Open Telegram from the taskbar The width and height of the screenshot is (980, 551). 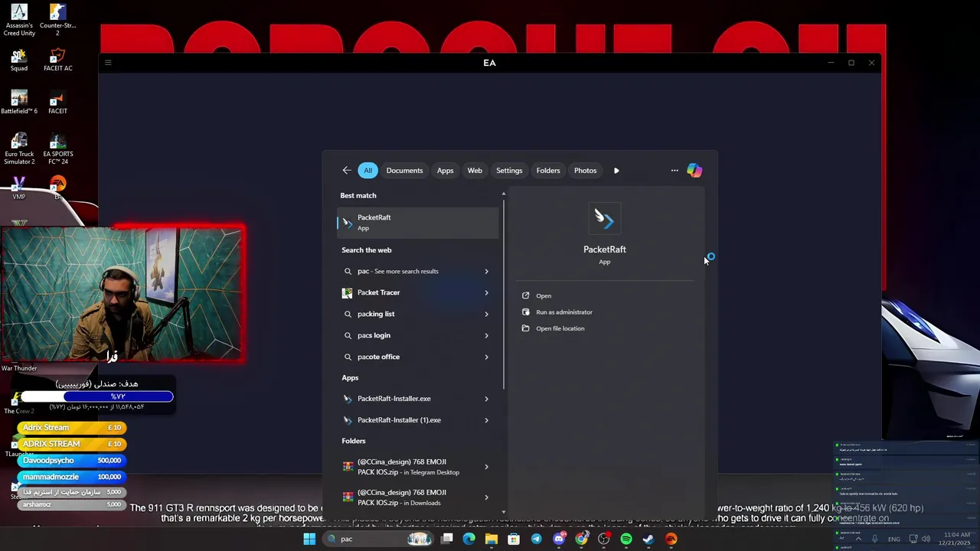(x=536, y=539)
